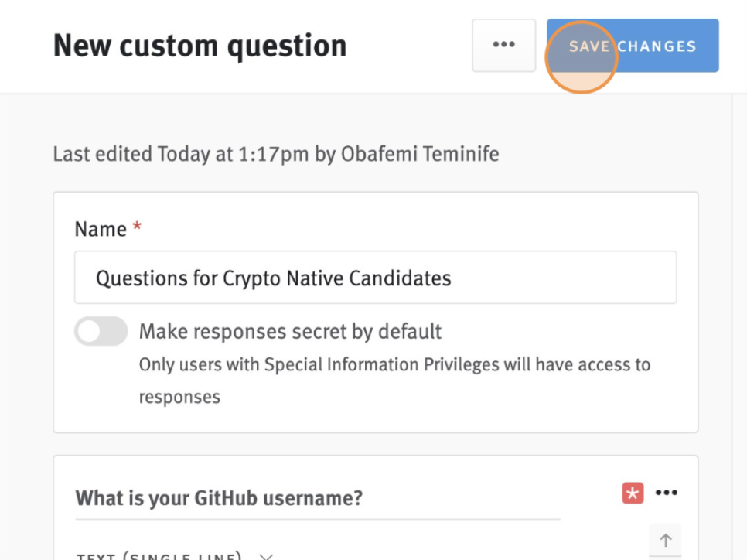Open the GitHub question ellipsis menu
Image resolution: width=747 pixels, height=560 pixels.
pyautogui.click(x=666, y=493)
